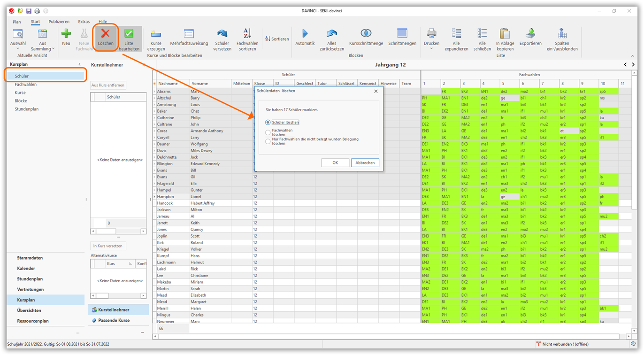Image resolution: width=644 pixels, height=355 pixels.
Task: Click Abbrechen to cancel deletion
Action: (365, 163)
